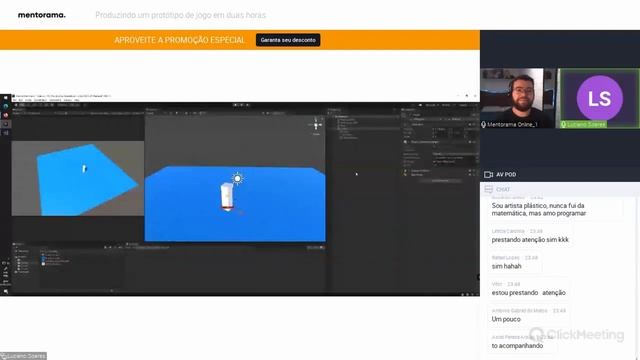Screen dimensions: 640x360
Task: Open the Windows notification icon at taskbar bottom
Action: [6, 291]
